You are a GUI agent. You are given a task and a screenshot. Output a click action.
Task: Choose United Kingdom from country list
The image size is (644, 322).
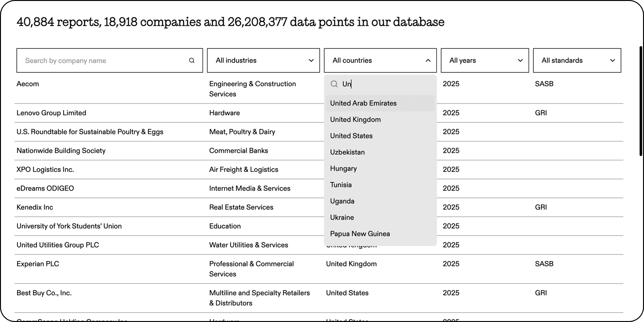pos(380,120)
